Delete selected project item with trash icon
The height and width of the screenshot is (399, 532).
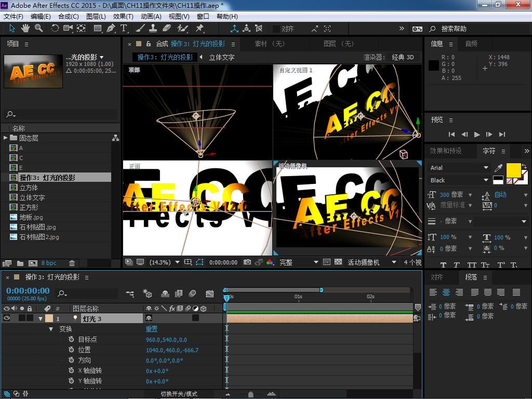[72, 263]
